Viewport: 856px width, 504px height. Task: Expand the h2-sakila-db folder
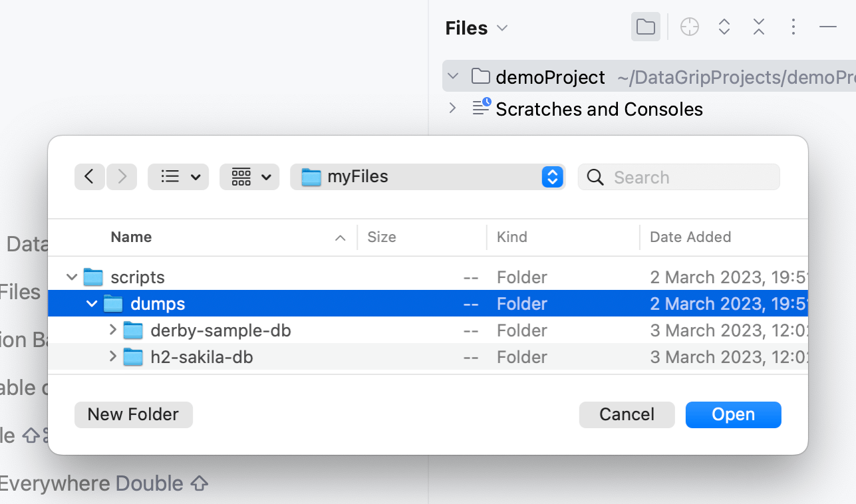coord(112,356)
